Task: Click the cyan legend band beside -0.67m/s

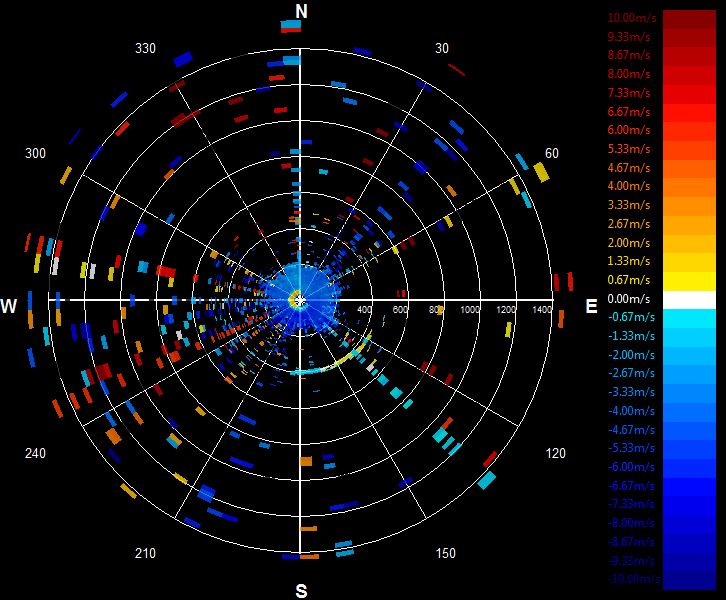Action: (x=689, y=319)
